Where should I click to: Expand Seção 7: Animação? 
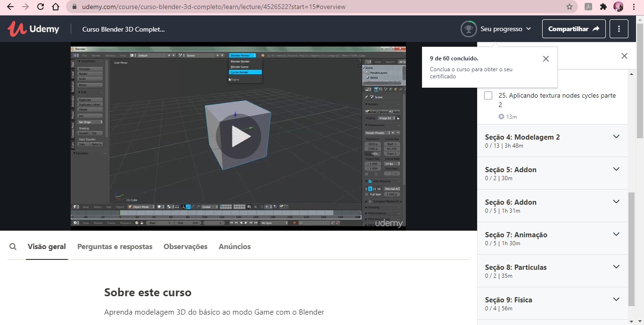[553, 238]
